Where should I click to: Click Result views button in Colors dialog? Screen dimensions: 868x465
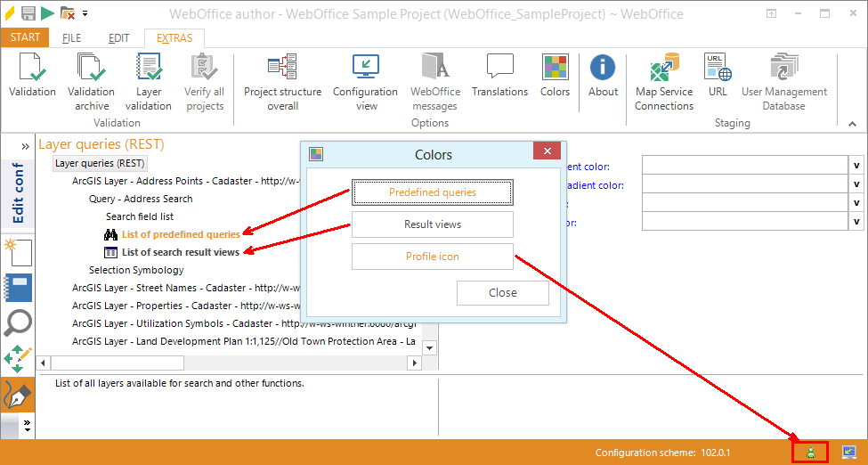pos(433,224)
